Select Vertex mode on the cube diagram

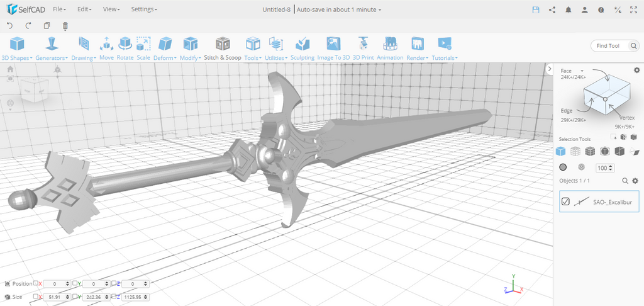tap(627, 118)
